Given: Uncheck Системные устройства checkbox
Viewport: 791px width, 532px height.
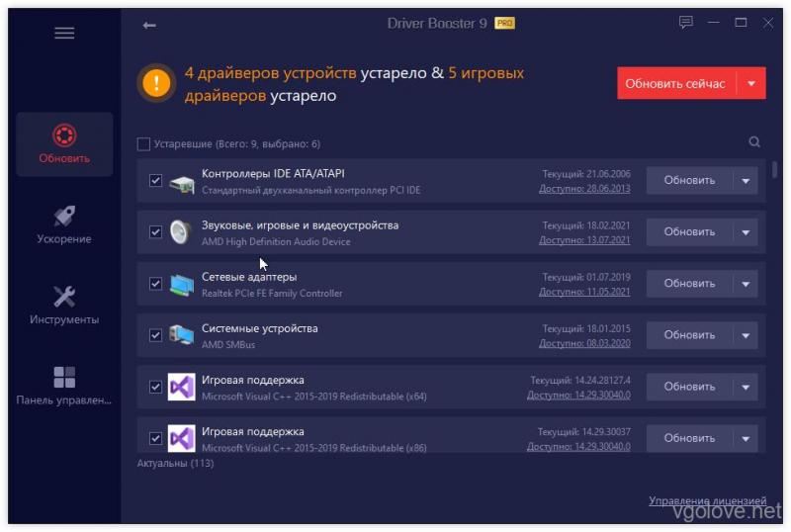Looking at the screenshot, I should click(155, 335).
